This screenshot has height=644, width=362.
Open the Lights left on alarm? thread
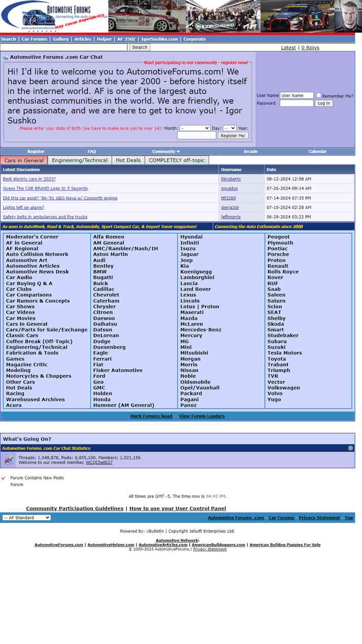pyautogui.click(x=24, y=208)
